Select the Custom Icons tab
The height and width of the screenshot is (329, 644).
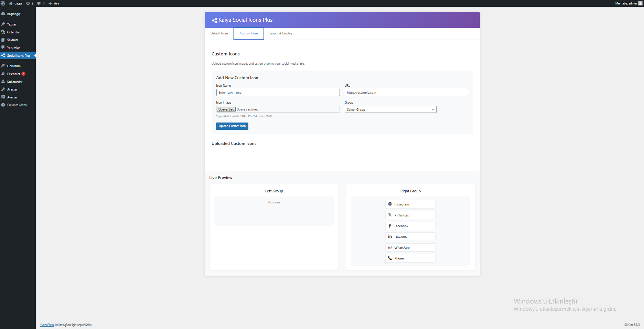click(x=249, y=33)
